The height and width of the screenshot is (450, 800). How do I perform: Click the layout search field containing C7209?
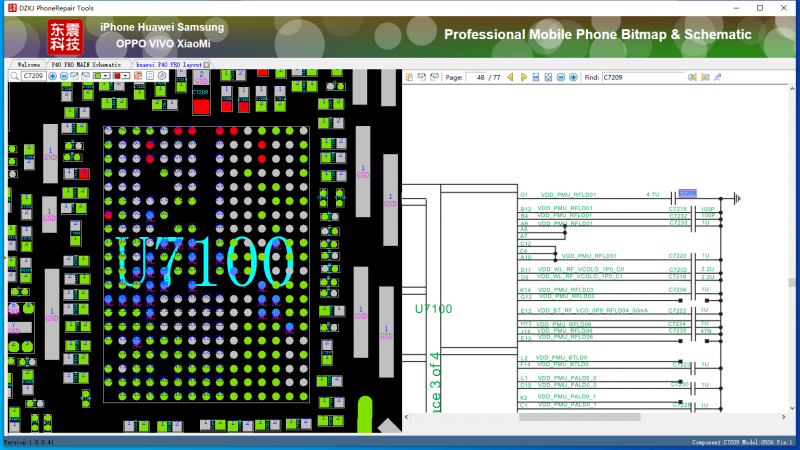coord(33,76)
